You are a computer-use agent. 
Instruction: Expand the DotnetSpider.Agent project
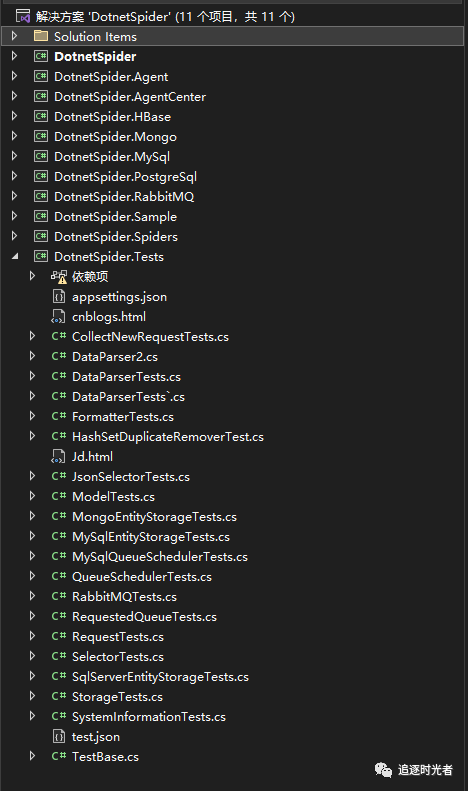click(x=14, y=76)
